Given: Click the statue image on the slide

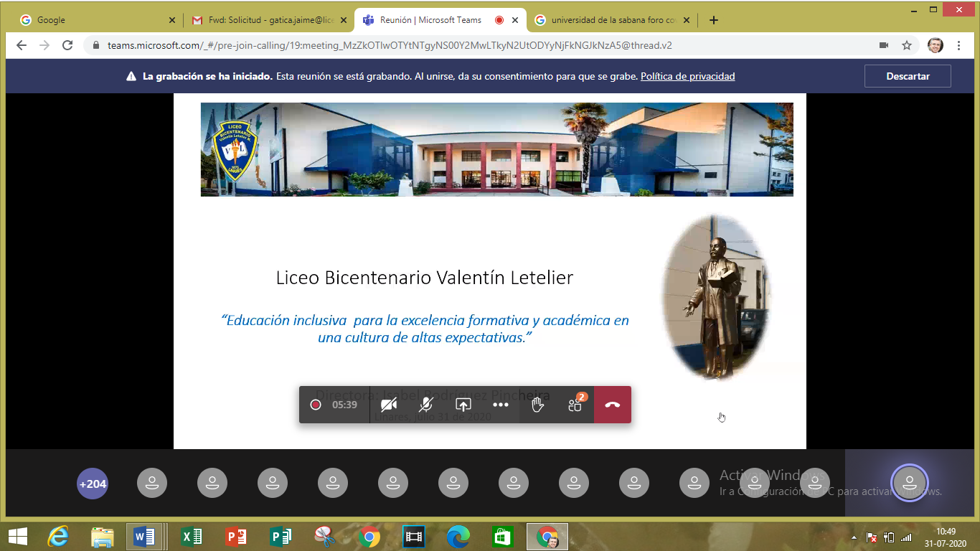Looking at the screenshot, I should point(716,297).
